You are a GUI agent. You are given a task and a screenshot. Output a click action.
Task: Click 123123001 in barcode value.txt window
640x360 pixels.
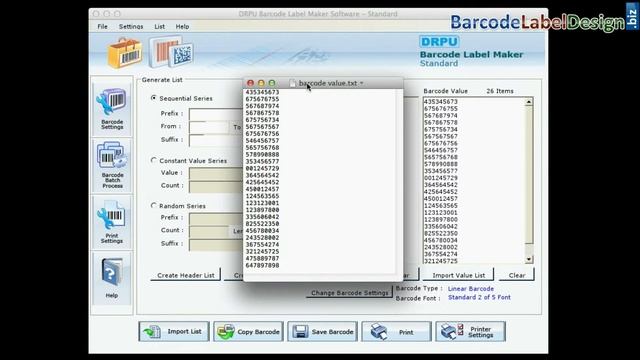tap(262, 203)
